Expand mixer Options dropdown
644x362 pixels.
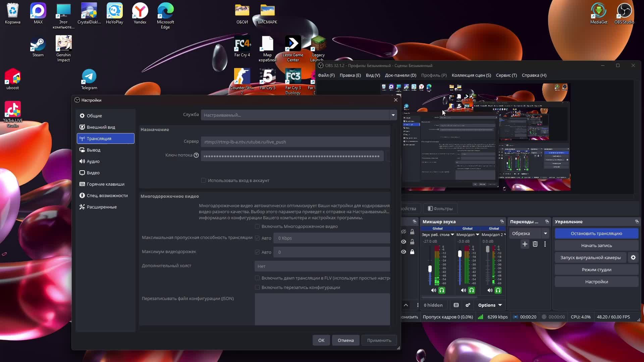[x=490, y=305]
